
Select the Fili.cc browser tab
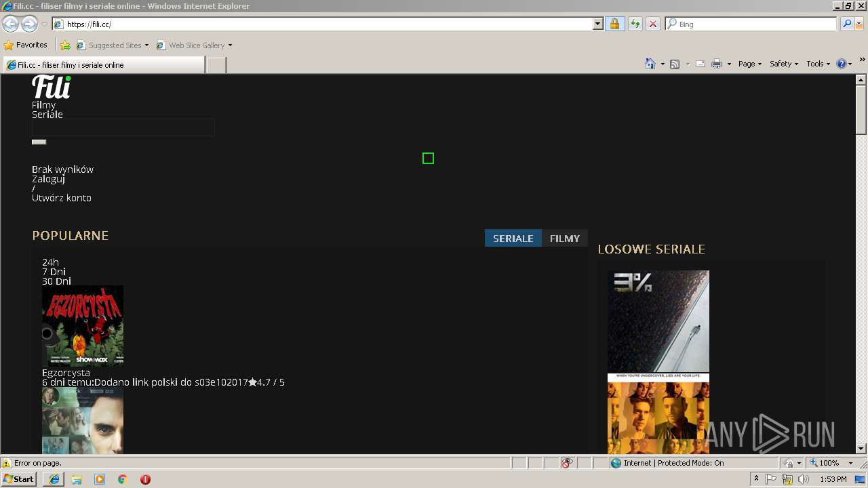[104, 65]
